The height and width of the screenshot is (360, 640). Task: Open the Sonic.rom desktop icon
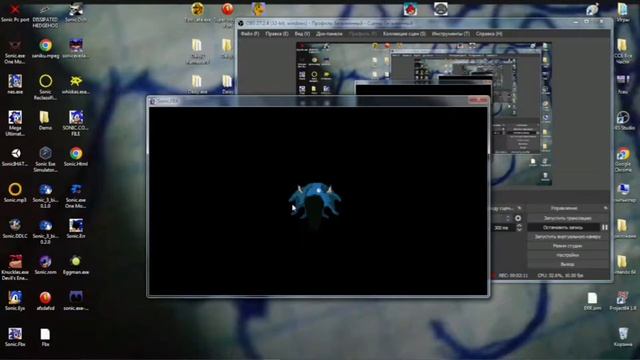pos(45,261)
